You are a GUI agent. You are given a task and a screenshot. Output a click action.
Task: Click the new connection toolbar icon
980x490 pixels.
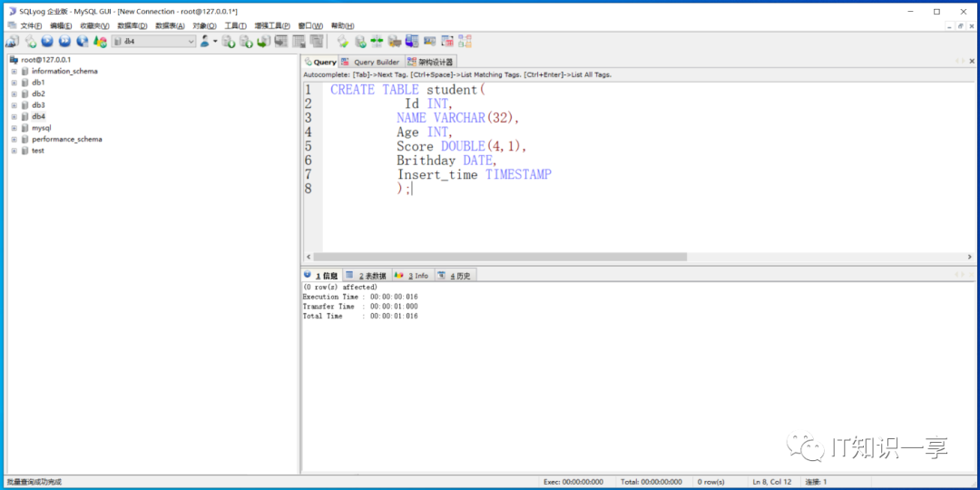(x=12, y=42)
